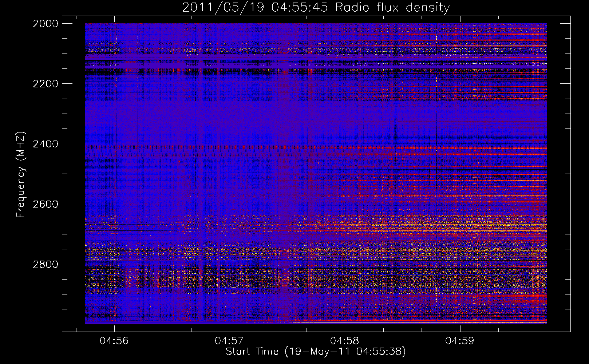Click the 04:59 time tick label
The image size is (589, 364).
[x=460, y=341]
